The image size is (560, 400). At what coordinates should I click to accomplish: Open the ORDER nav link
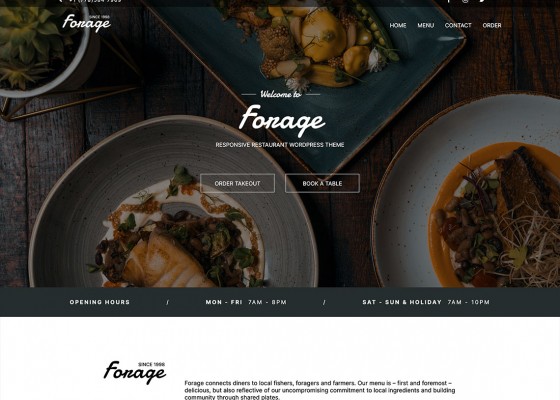point(492,25)
